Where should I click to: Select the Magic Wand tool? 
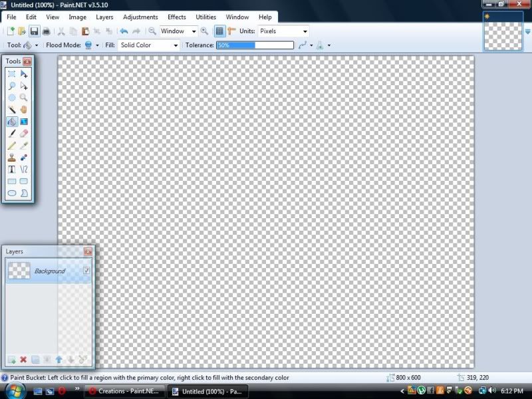(x=12, y=110)
